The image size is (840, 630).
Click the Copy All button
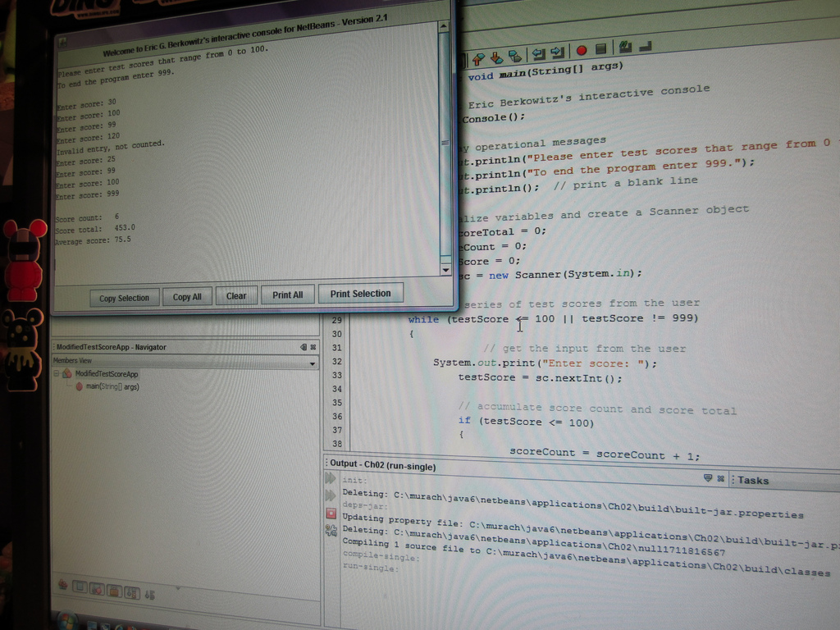(186, 297)
